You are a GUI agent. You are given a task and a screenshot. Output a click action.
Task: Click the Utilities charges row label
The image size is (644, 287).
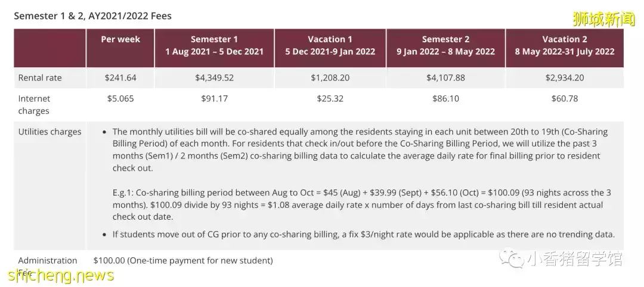(49, 132)
